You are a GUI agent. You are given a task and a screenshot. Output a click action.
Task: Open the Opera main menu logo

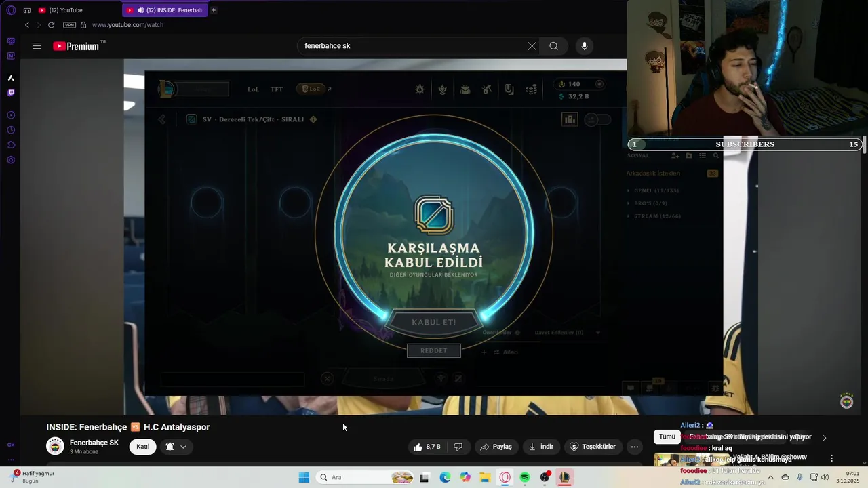pyautogui.click(x=11, y=10)
